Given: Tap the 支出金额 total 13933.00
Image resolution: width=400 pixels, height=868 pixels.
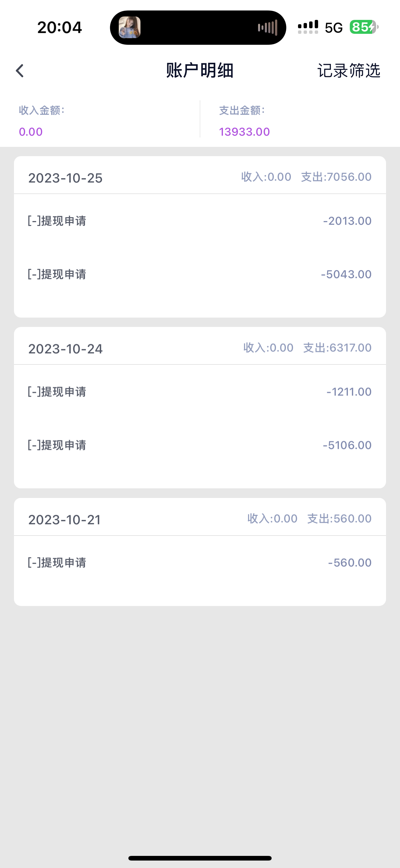Looking at the screenshot, I should 244,132.
